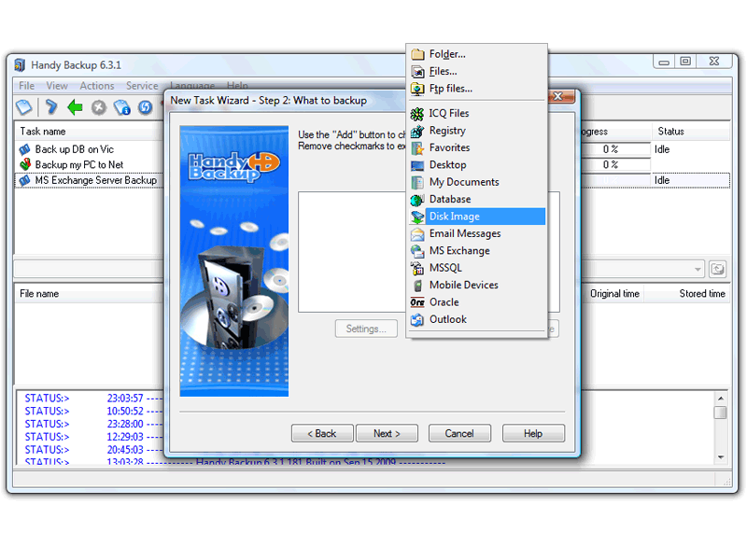Click the Next button in wizard
Image resolution: width=747 pixels, height=560 pixels.
387,433
